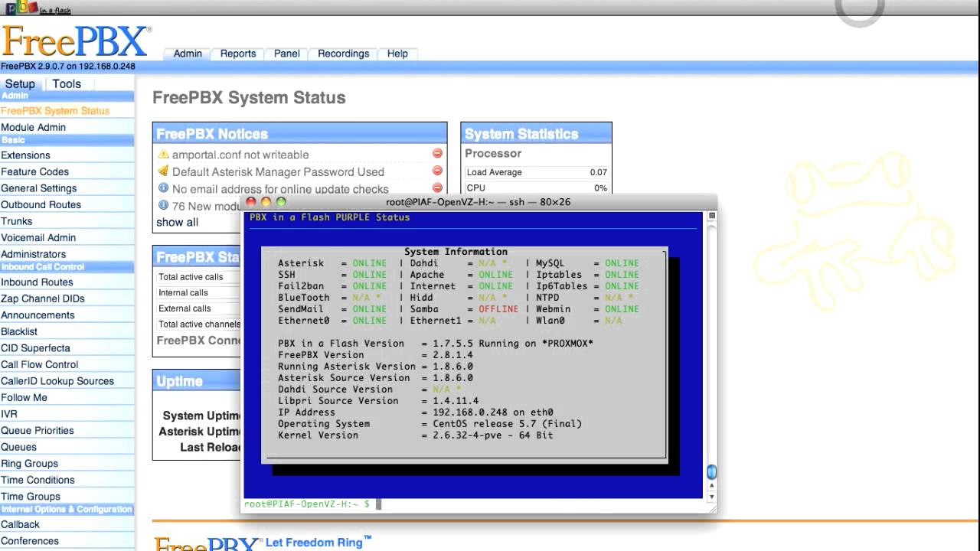The height and width of the screenshot is (551, 980).
Task: Click the ssh window title bar text
Action: coord(479,202)
